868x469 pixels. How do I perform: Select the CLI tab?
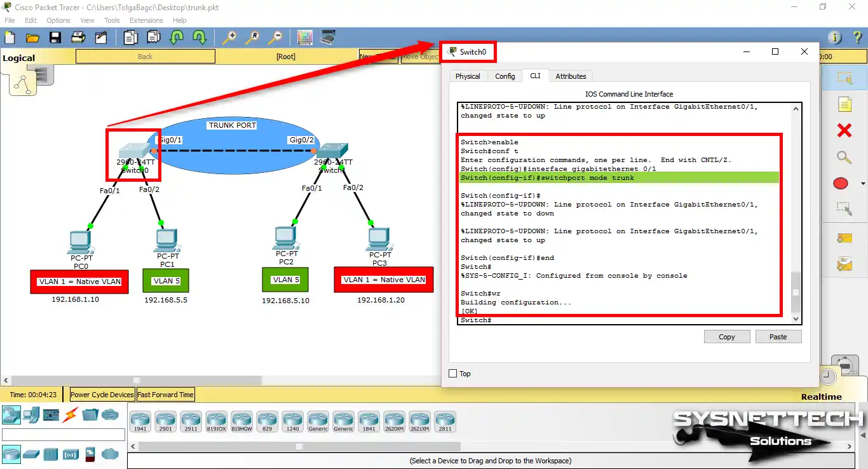pyautogui.click(x=535, y=76)
